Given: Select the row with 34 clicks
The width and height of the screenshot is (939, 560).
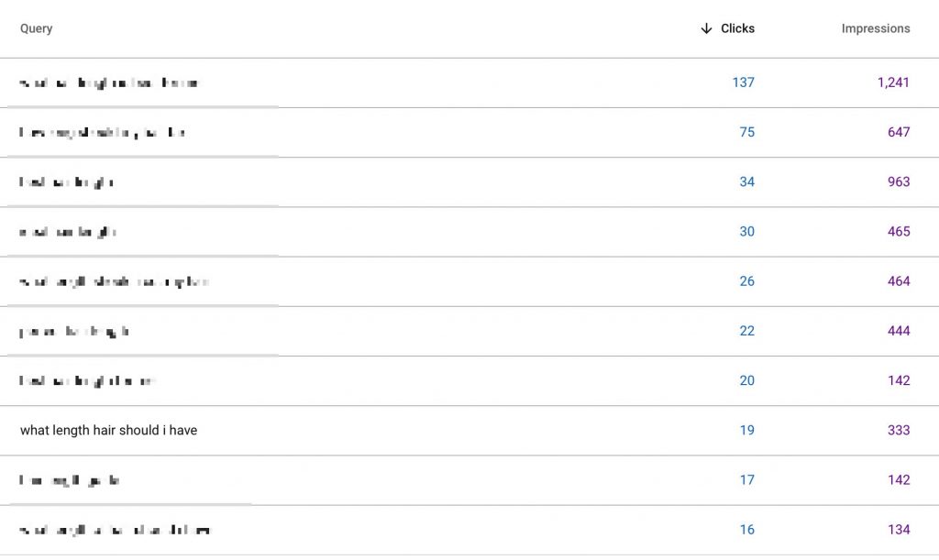Looking at the screenshot, I should (x=469, y=181).
